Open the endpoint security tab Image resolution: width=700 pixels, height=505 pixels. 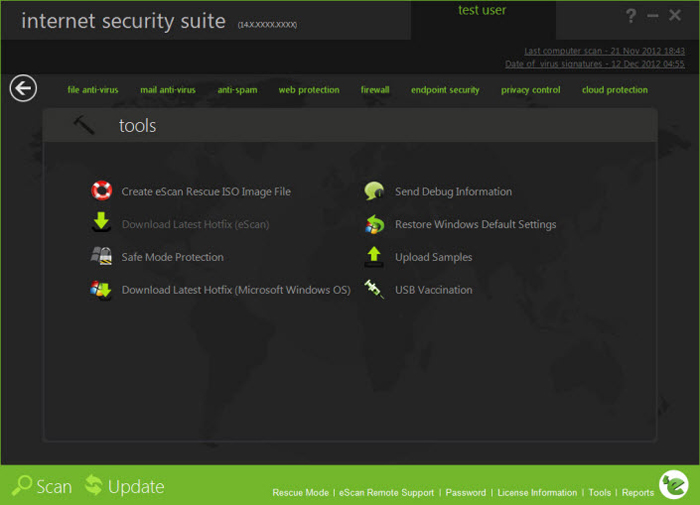(x=445, y=90)
